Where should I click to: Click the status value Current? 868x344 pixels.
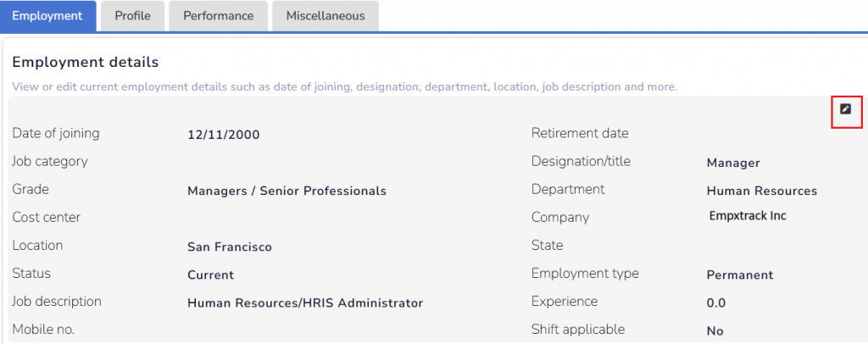coord(210,275)
